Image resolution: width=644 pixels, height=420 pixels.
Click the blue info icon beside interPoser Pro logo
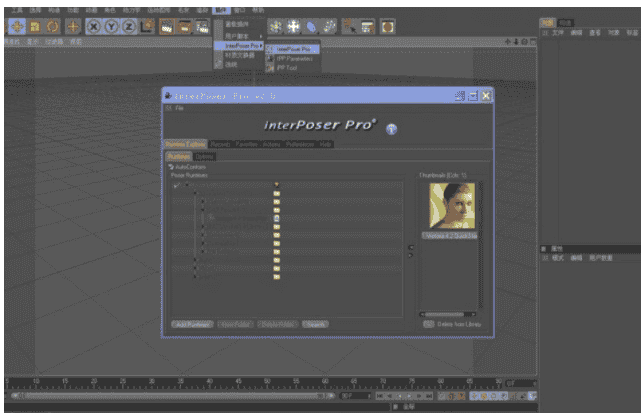coord(391,129)
